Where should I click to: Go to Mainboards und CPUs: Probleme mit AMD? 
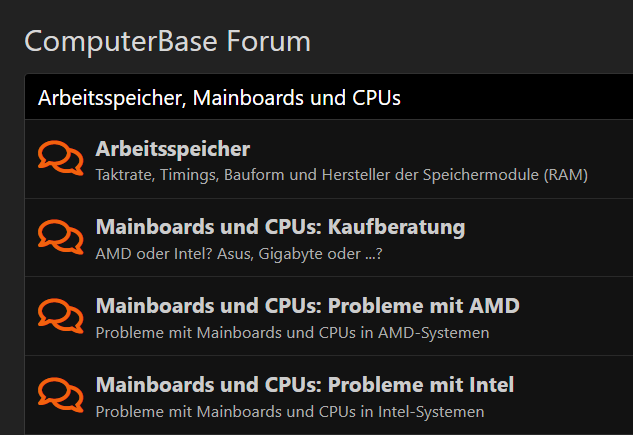point(307,305)
